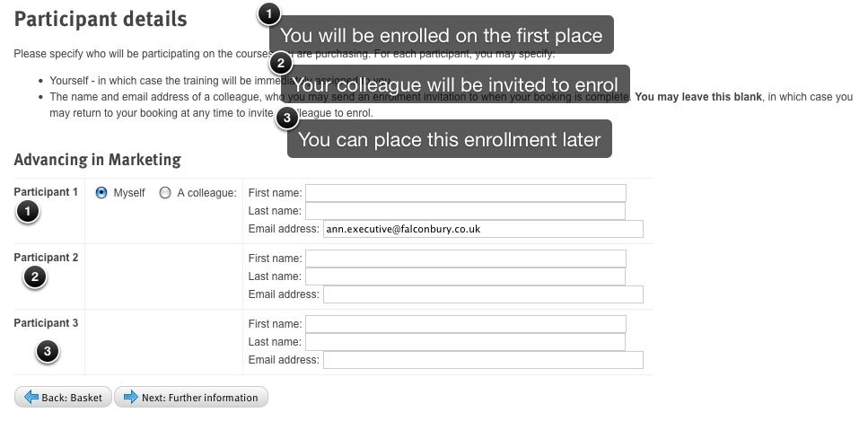Screen dimensions: 868x421
Task: Focus Participant 2 First name field
Action: pos(466,259)
